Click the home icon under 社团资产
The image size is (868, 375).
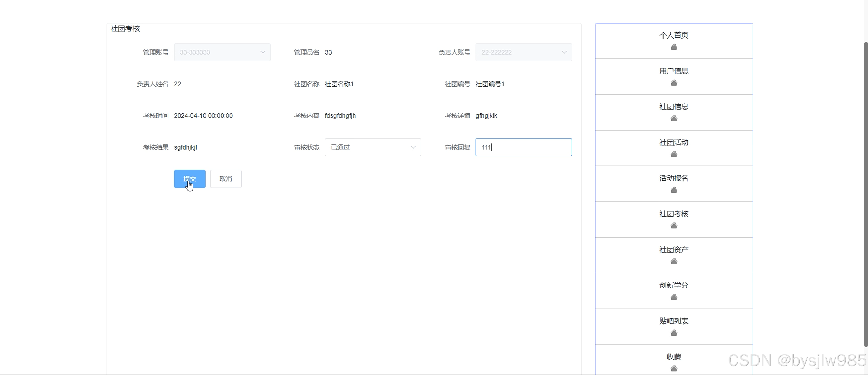coord(674,261)
